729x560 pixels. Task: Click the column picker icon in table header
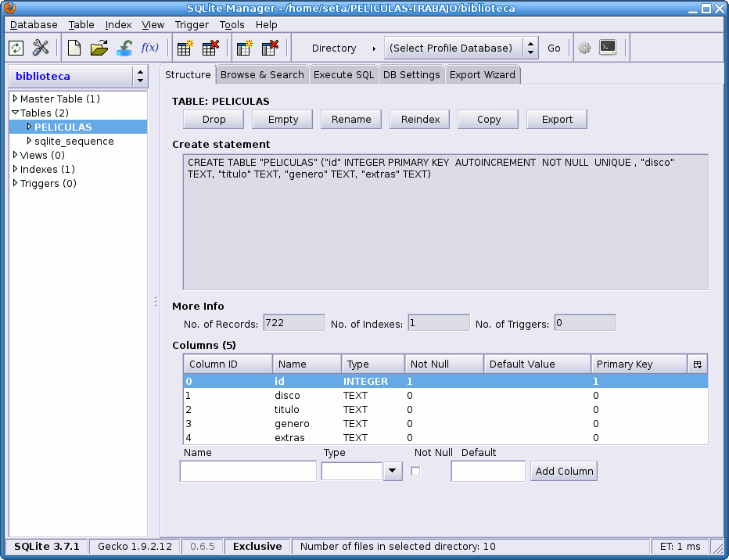click(698, 364)
